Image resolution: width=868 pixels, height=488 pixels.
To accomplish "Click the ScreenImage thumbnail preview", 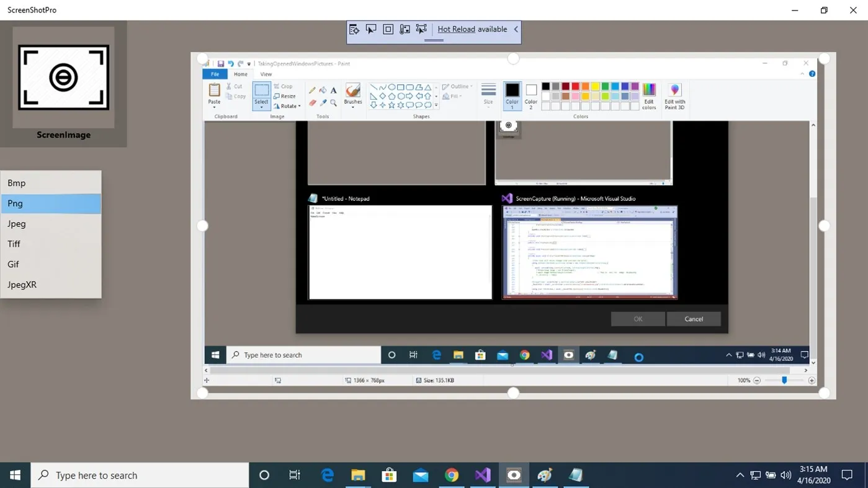I will (x=63, y=77).
